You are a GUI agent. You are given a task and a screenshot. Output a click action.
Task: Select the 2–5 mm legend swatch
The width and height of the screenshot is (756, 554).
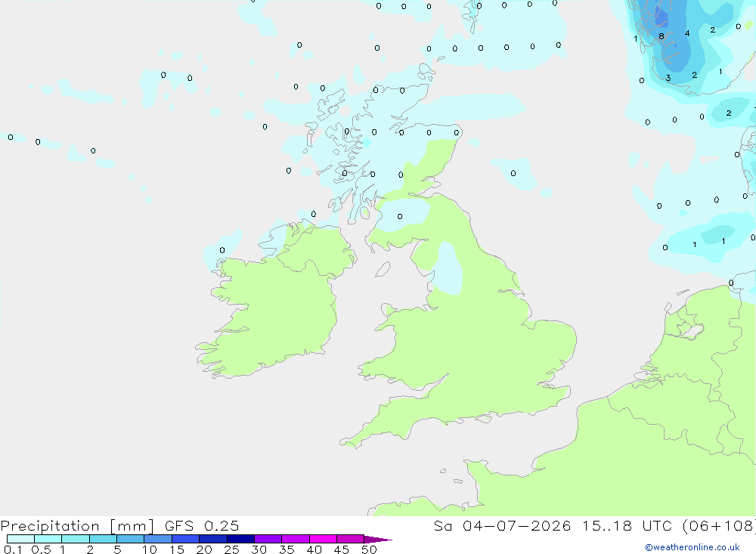coord(103,539)
